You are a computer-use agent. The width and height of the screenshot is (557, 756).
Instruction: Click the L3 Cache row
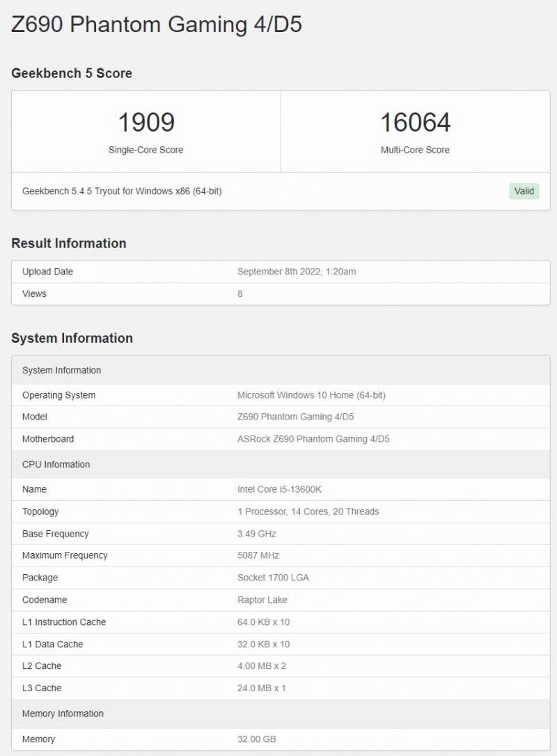[x=278, y=688]
